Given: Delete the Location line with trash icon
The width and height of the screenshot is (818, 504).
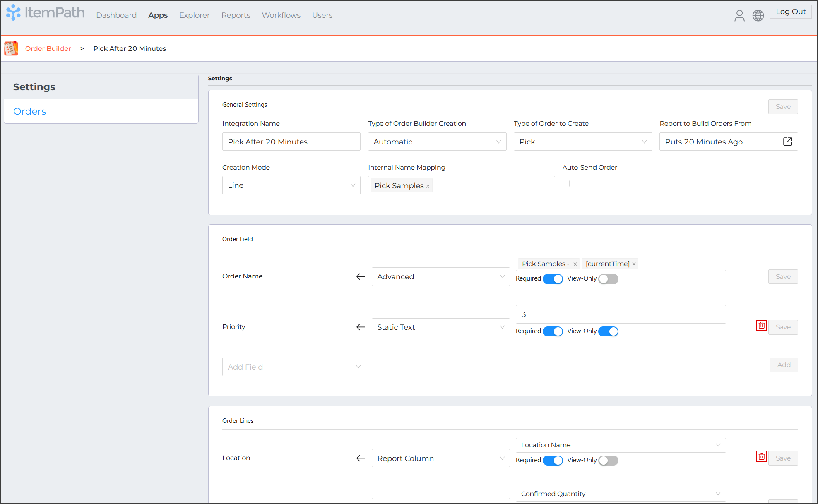Looking at the screenshot, I should click(761, 456).
